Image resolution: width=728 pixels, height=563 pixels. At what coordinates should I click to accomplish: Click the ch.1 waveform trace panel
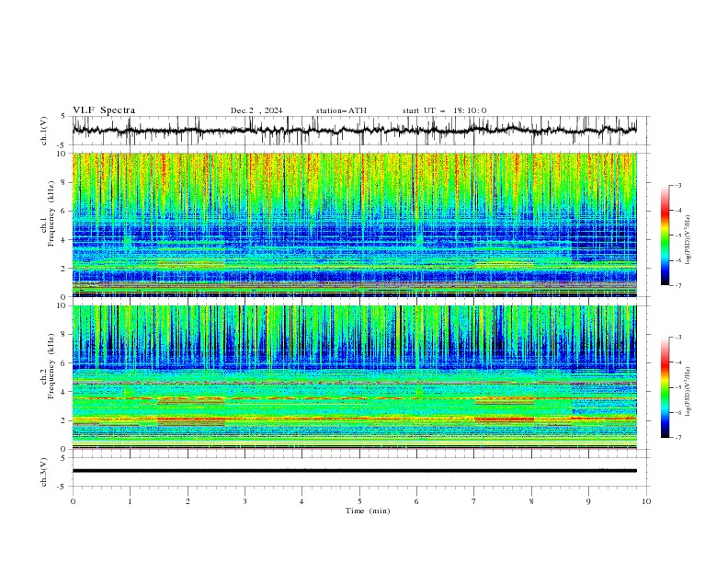pos(359,131)
